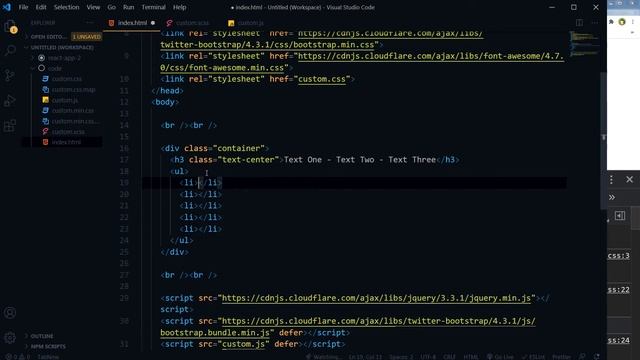Click the feedback icon in status bar
This screenshot has width=640, height=360.
pos(582,357)
